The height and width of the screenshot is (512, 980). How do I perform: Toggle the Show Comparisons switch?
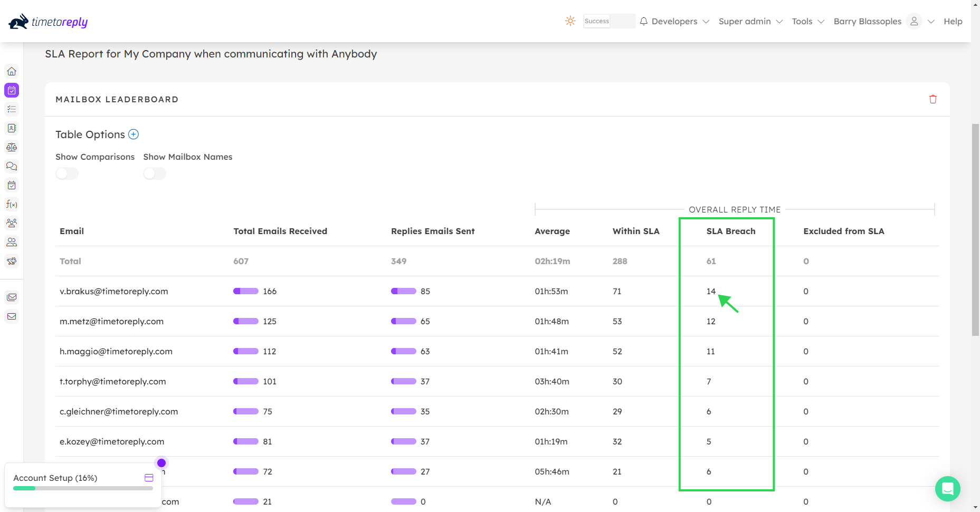(67, 173)
